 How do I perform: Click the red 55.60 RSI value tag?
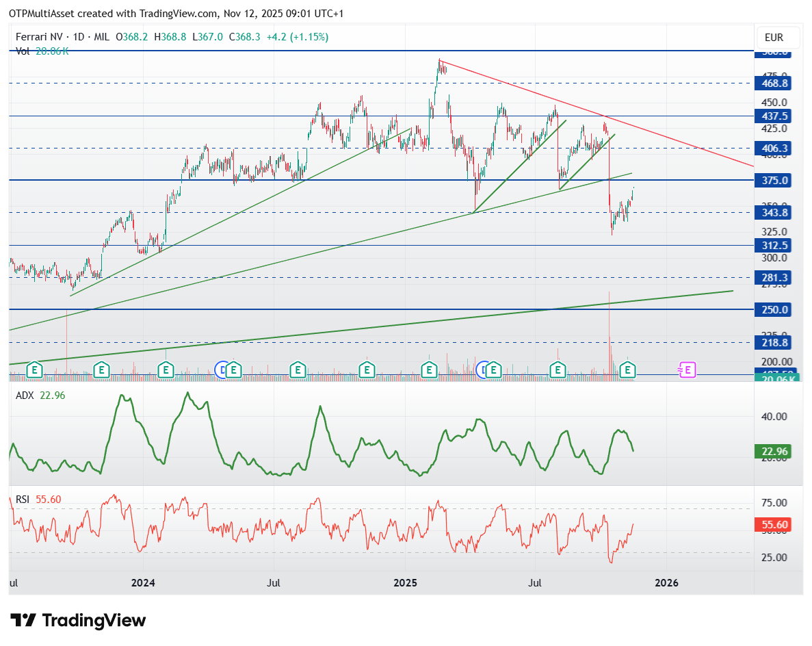[774, 525]
